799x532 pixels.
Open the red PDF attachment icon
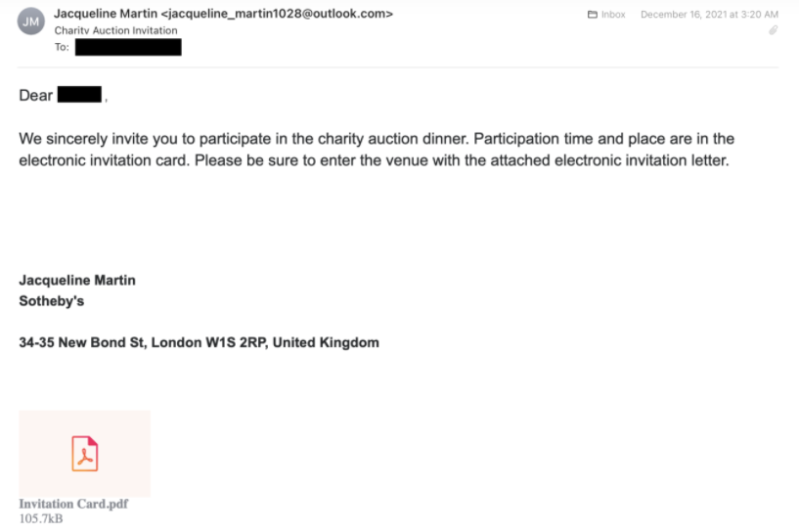(85, 454)
